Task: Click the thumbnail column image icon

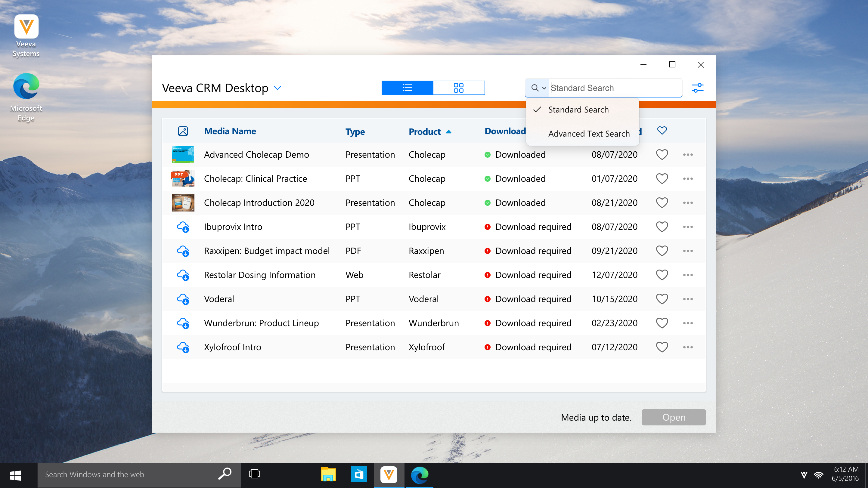Action: 183,131
